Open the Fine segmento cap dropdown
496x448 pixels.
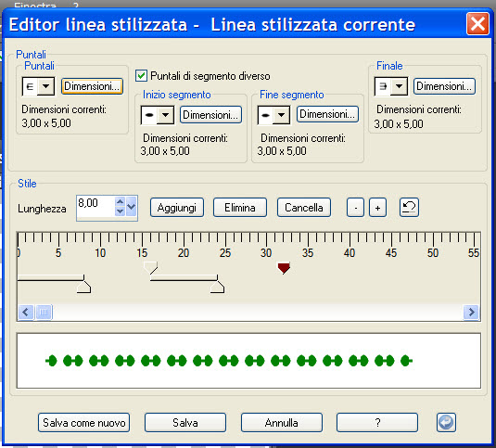pos(282,114)
